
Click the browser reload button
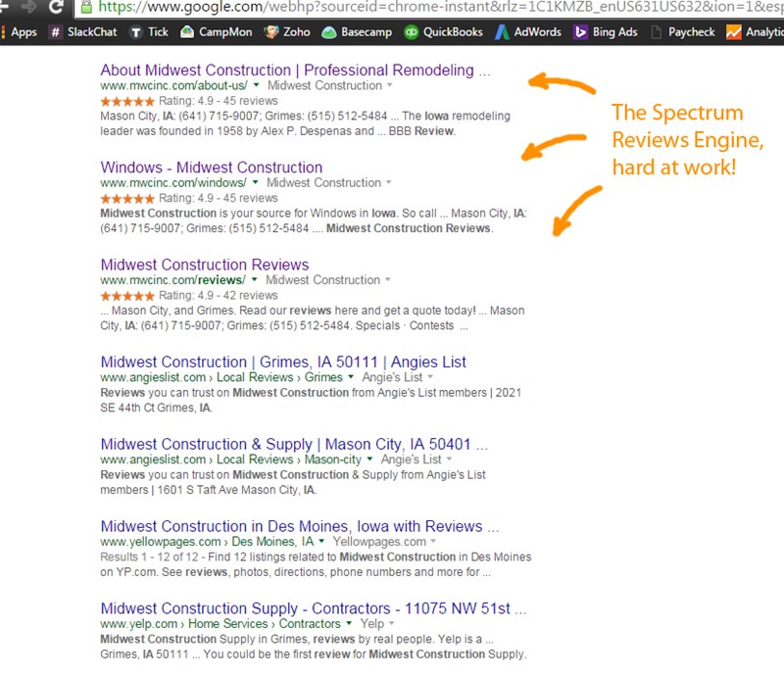(x=57, y=7)
